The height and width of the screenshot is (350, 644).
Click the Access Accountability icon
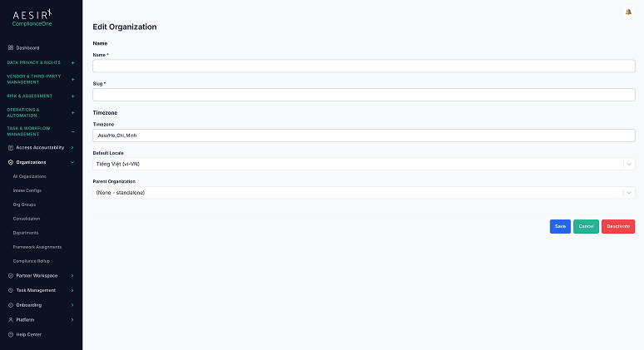tap(11, 148)
